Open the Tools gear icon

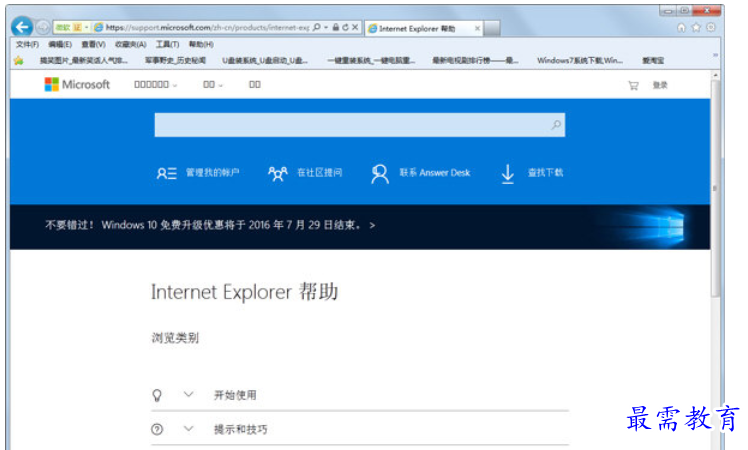click(x=711, y=28)
